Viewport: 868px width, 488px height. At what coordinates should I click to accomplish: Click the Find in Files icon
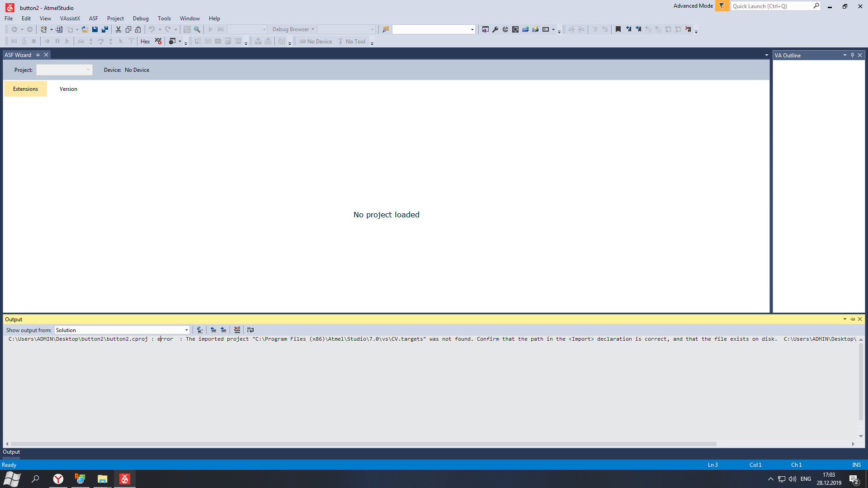click(386, 29)
